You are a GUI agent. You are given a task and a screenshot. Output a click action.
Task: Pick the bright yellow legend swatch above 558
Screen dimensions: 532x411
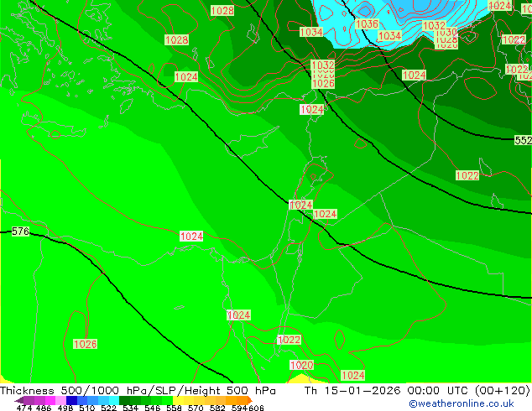tap(178, 400)
